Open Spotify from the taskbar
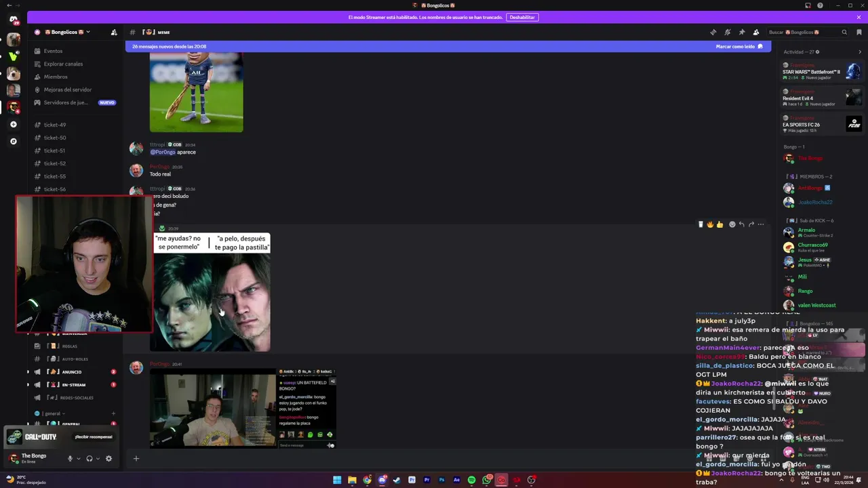Viewport: 868px width, 488px height. (471, 480)
